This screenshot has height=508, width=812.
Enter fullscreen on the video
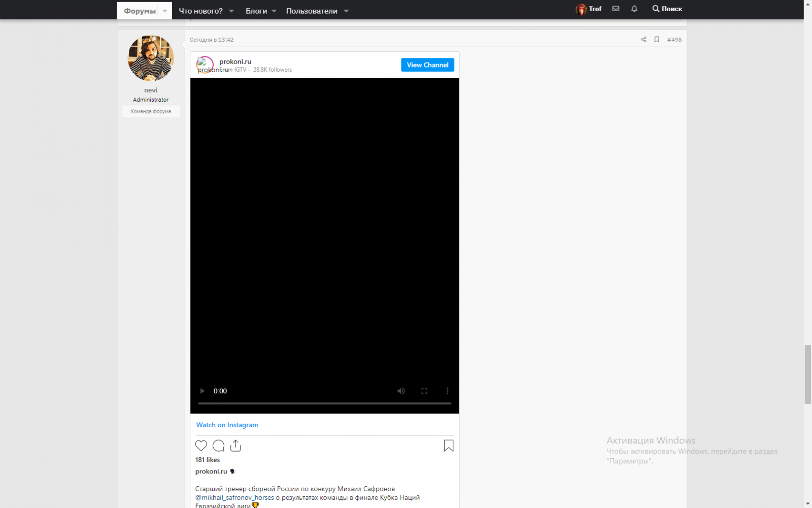pyautogui.click(x=424, y=391)
